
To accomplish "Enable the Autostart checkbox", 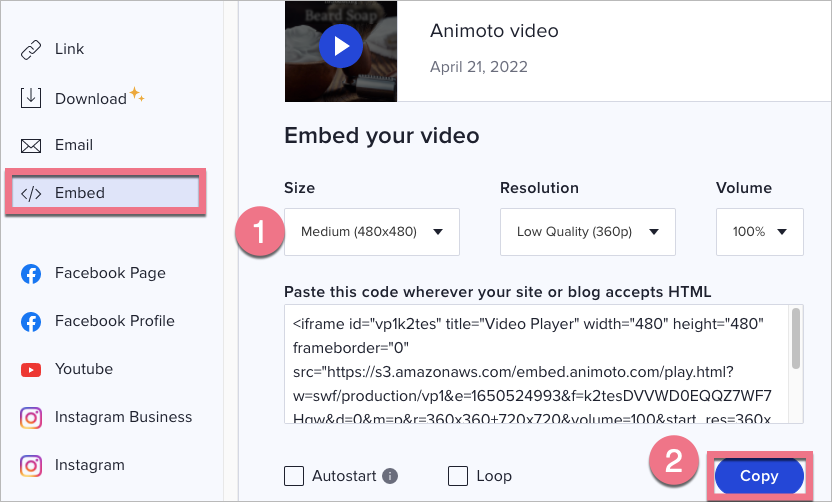I will [294, 476].
